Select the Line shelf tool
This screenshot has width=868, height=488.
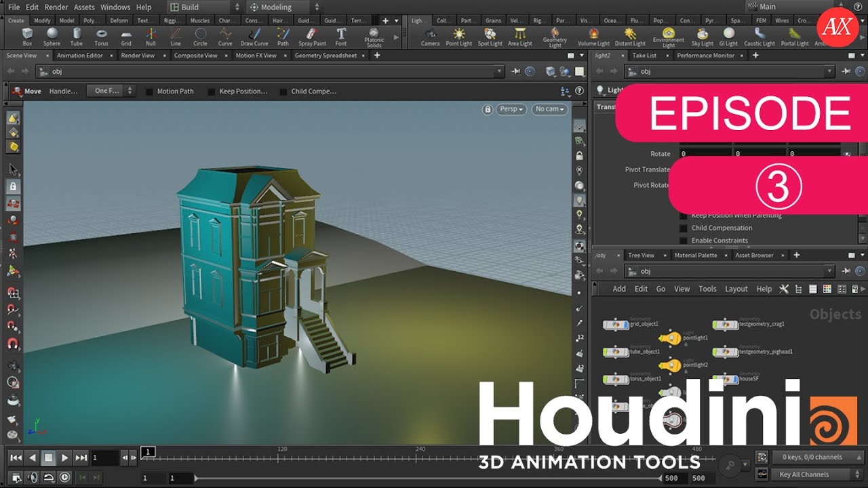[176, 37]
